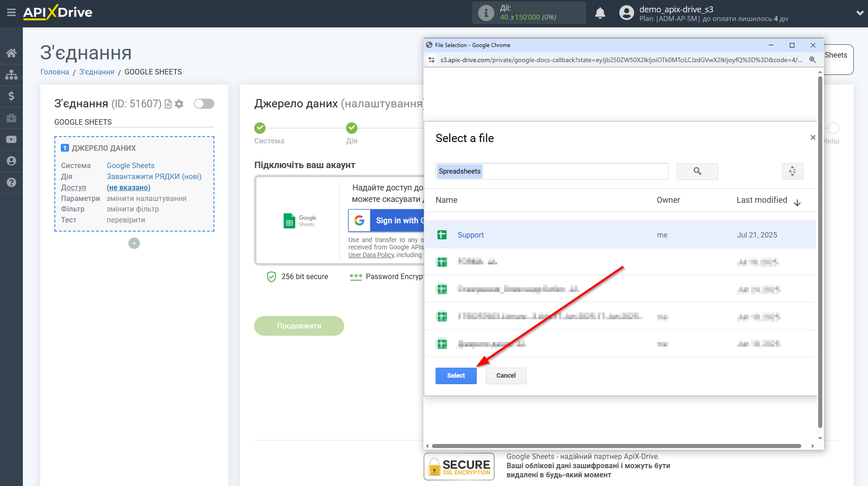Open the home sidebar icon

coord(11,53)
